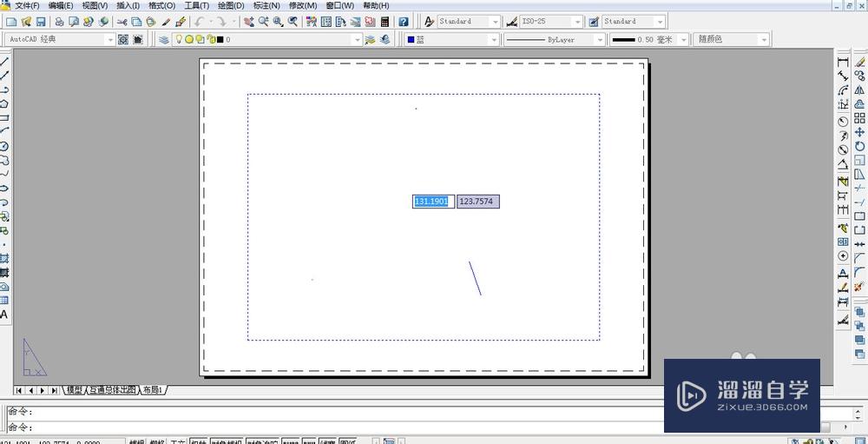The image size is (868, 444).
Task: Expand the 随颜色 plot style dropdown
Action: (x=765, y=39)
